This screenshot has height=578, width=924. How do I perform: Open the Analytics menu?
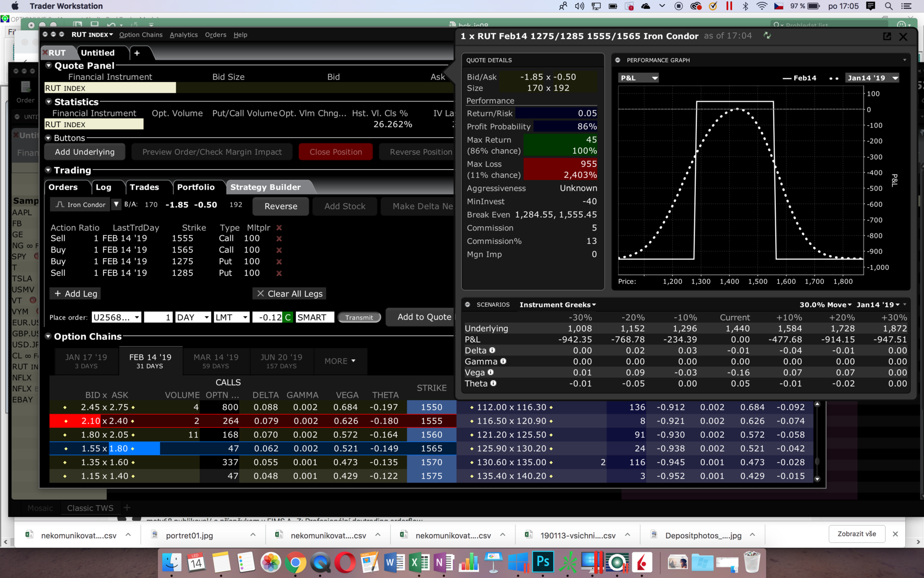pos(183,35)
